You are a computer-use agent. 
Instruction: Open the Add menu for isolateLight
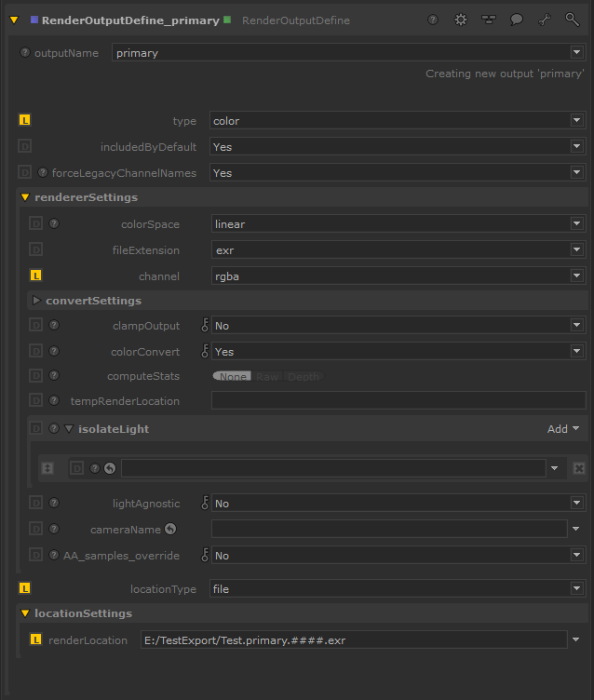point(562,429)
